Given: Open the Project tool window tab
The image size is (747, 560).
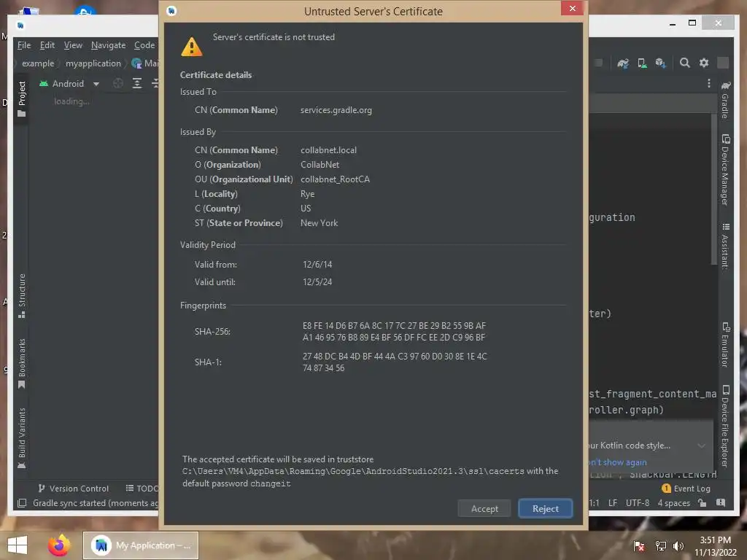Looking at the screenshot, I should [21, 98].
